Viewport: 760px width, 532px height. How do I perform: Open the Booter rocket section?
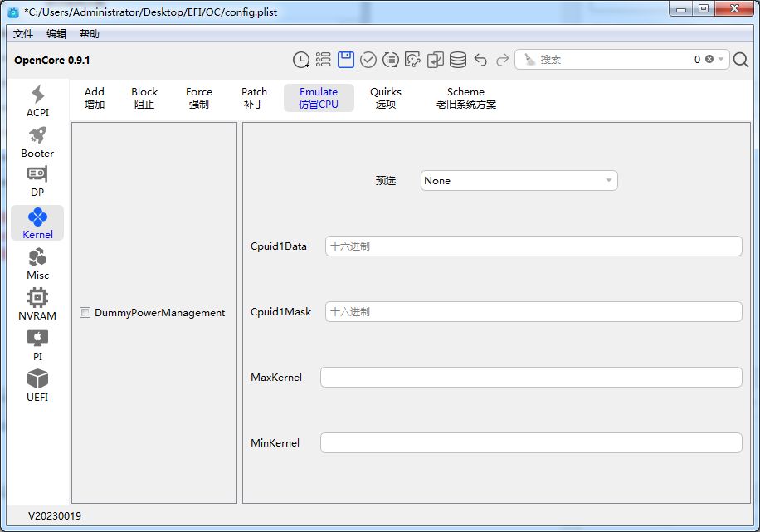37,142
